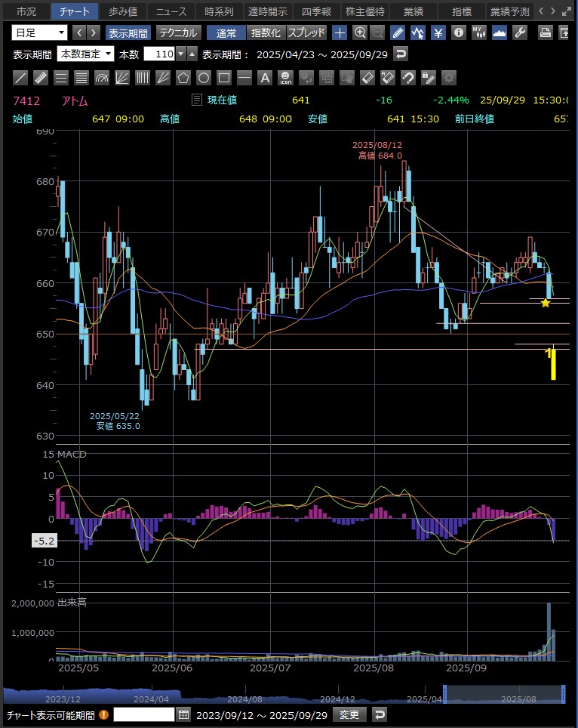Click the yen symbol icon
Screen dimensions: 578x728
point(438,32)
